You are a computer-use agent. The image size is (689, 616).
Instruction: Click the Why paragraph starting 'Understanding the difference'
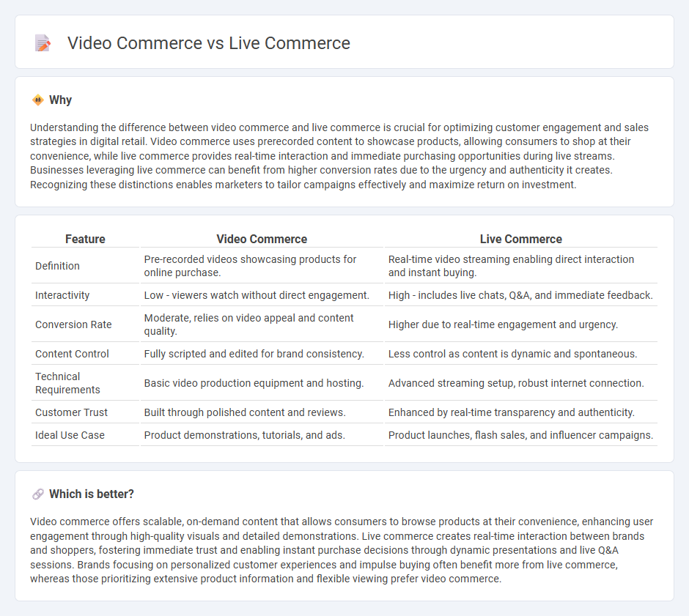(x=339, y=156)
